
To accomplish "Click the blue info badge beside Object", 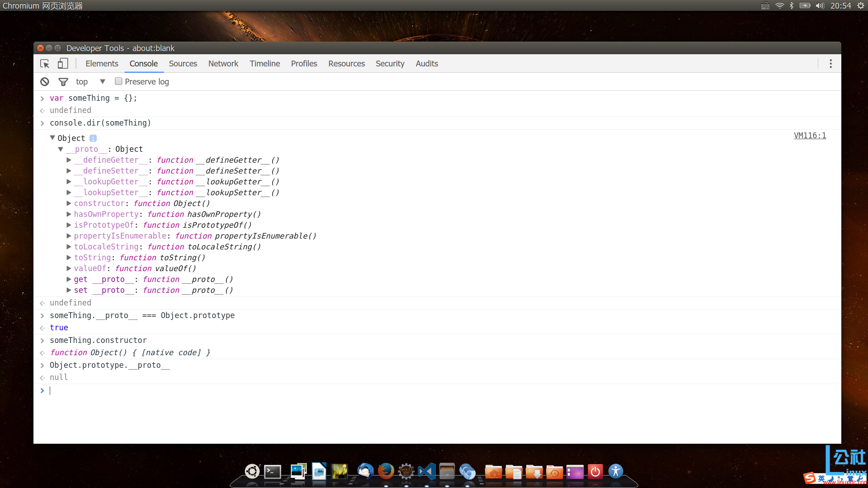I will tap(93, 138).
